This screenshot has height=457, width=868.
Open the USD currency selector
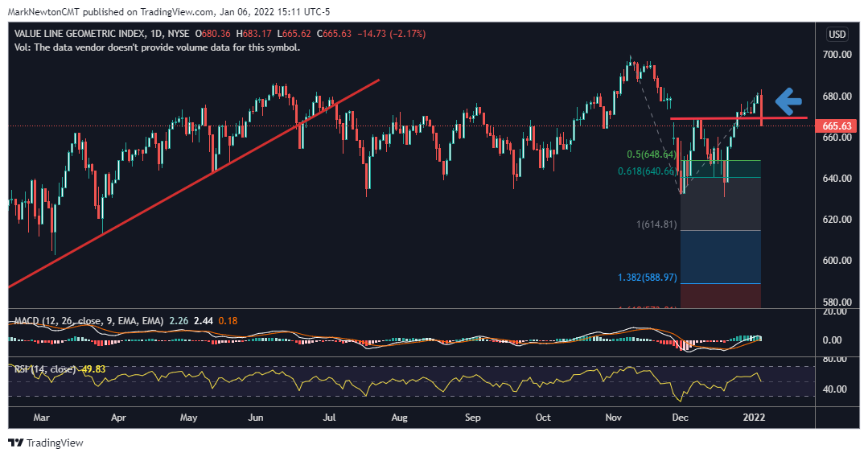837,34
